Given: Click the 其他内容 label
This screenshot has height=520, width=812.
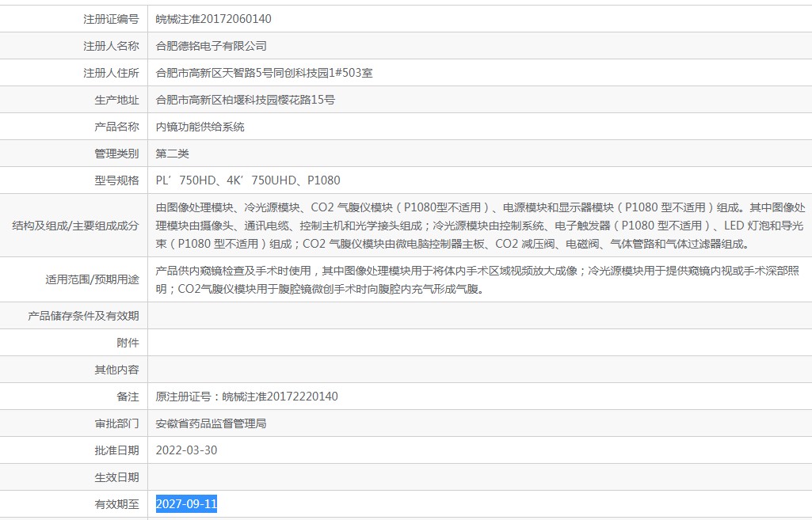Looking at the screenshot, I should coord(116,370).
